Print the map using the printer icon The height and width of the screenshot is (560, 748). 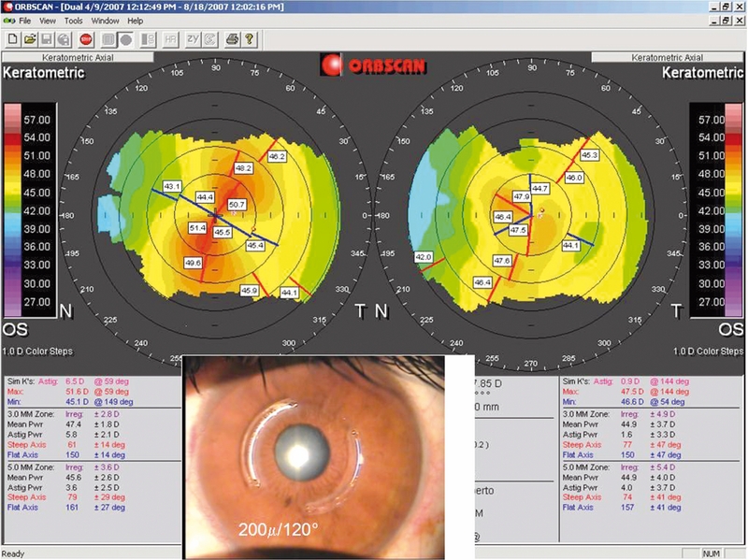coord(232,39)
